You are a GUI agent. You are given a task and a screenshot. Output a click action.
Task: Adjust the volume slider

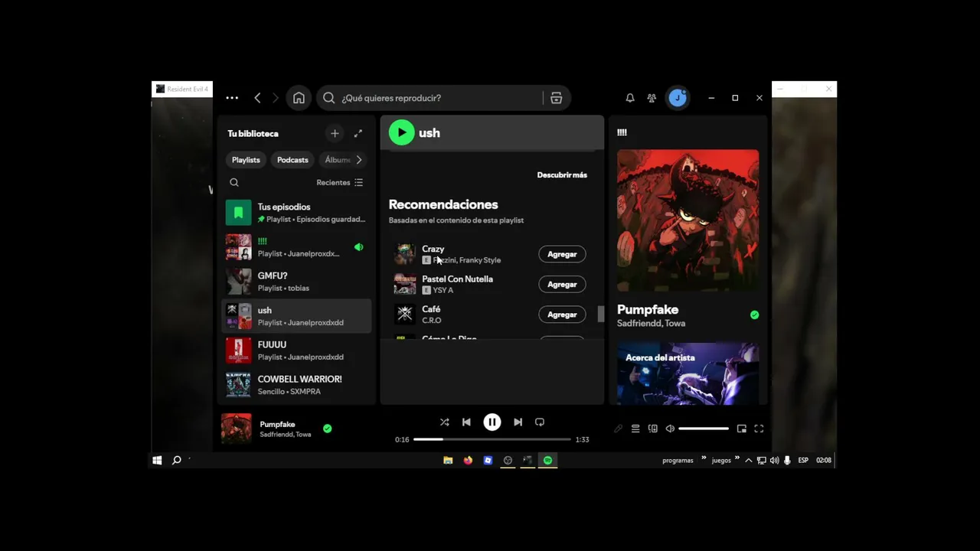tap(704, 429)
